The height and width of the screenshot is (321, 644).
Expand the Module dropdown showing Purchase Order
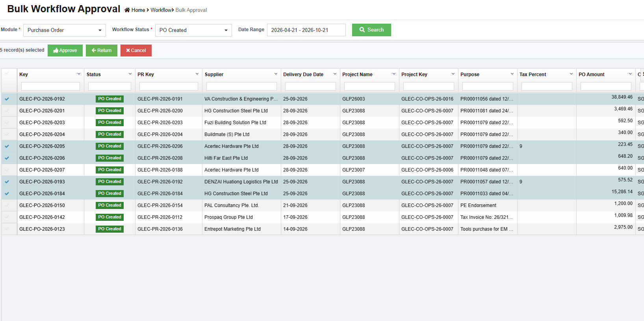pyautogui.click(x=65, y=30)
